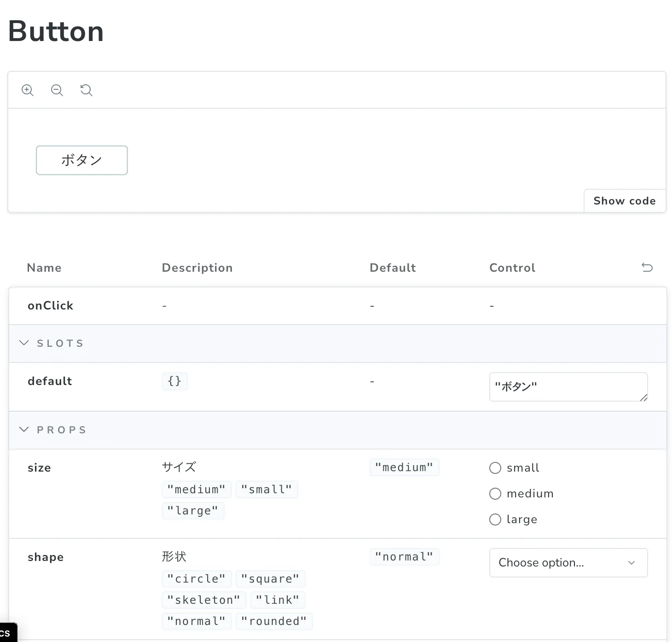Select the large size radio button
This screenshot has height=642, width=672.
[x=495, y=519]
